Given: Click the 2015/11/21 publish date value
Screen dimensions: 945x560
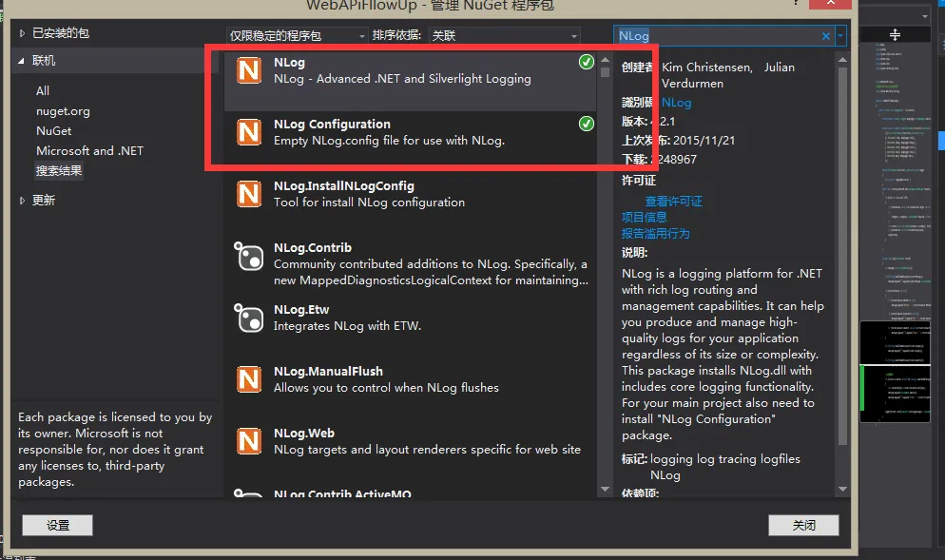Looking at the screenshot, I should (x=704, y=141).
